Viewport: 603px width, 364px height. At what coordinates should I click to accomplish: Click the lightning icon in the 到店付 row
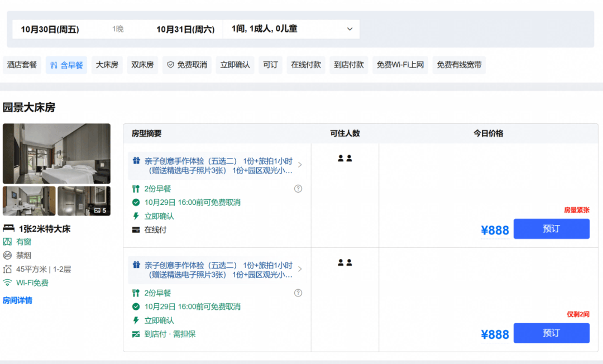(x=136, y=320)
